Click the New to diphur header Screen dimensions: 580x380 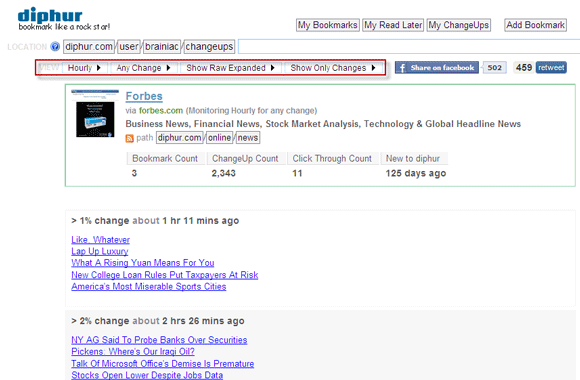[x=413, y=158]
